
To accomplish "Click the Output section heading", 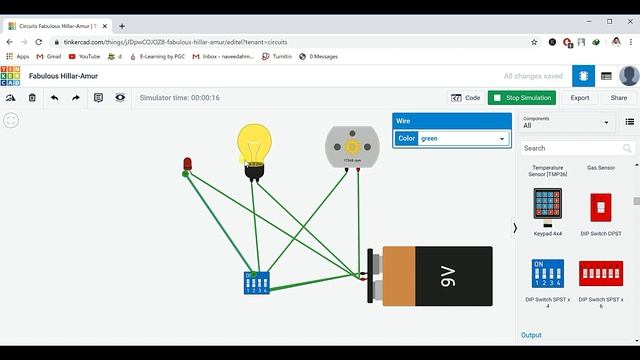I will click(x=531, y=335).
